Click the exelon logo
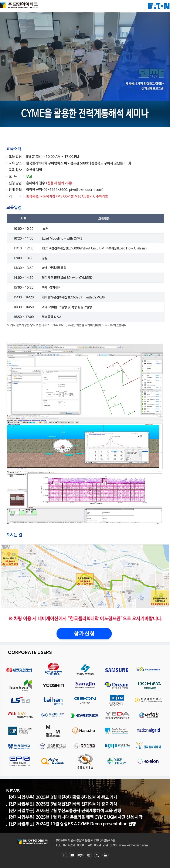The height and width of the screenshot is (868, 170). 149,761
